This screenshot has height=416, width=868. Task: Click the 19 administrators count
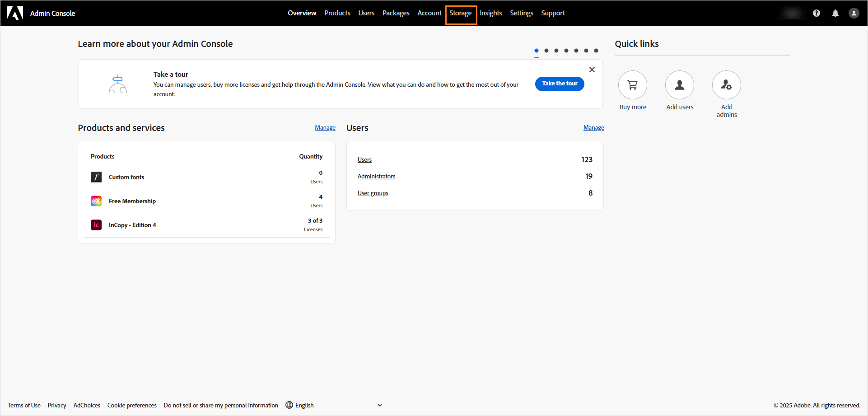tap(589, 176)
